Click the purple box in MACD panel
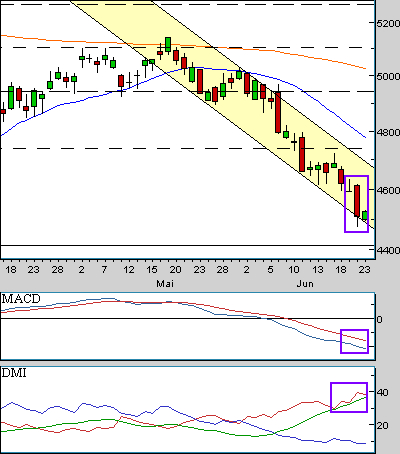Screen dimensions: 400x454 354,341
